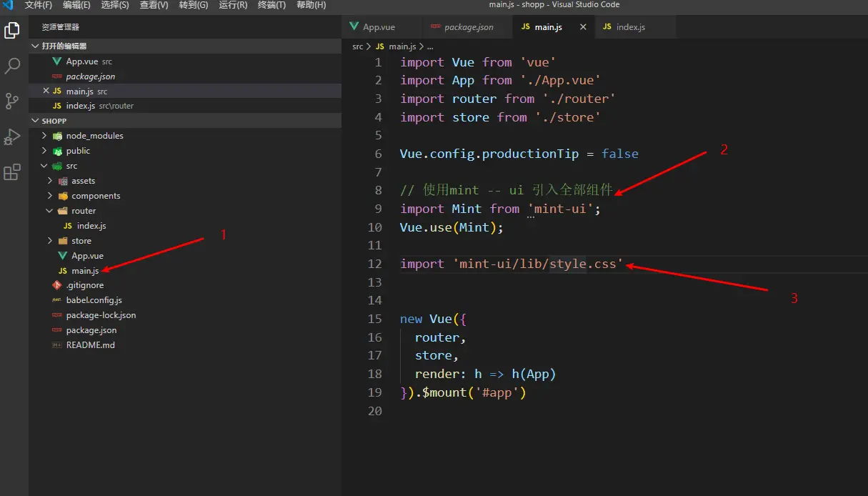The height and width of the screenshot is (496, 868).
Task: Open the Explorer activity bar icon
Action: click(12, 31)
